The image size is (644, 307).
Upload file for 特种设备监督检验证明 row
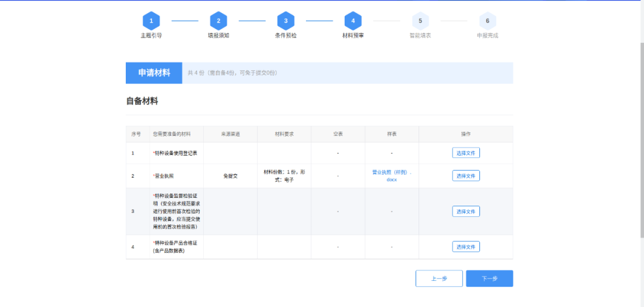point(466,212)
